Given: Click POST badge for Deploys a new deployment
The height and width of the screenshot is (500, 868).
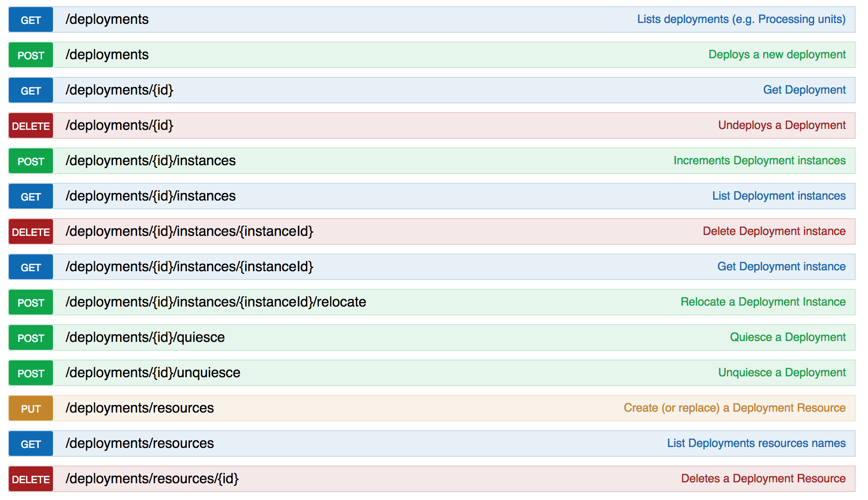Looking at the screenshot, I should pyautogui.click(x=31, y=55).
